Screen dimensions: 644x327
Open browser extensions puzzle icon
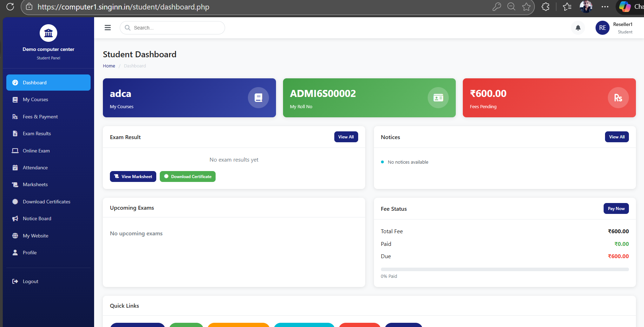[545, 7]
